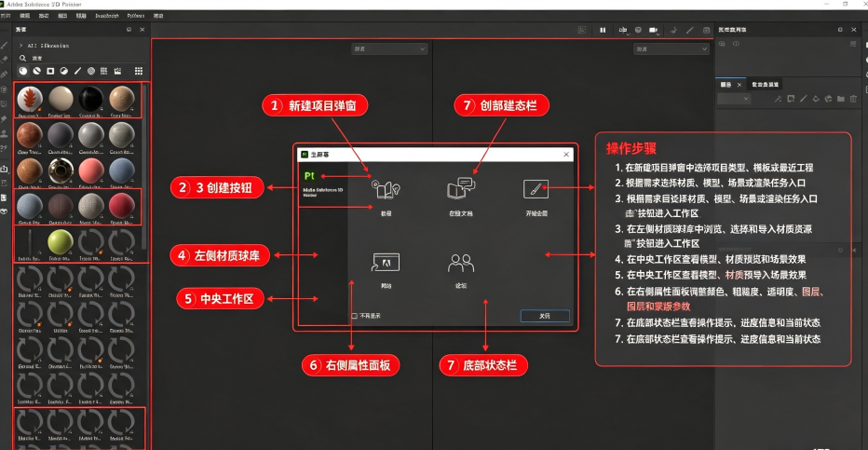The height and width of the screenshot is (450, 868).
Task: Click the add smart material icon
Action: click(828, 99)
